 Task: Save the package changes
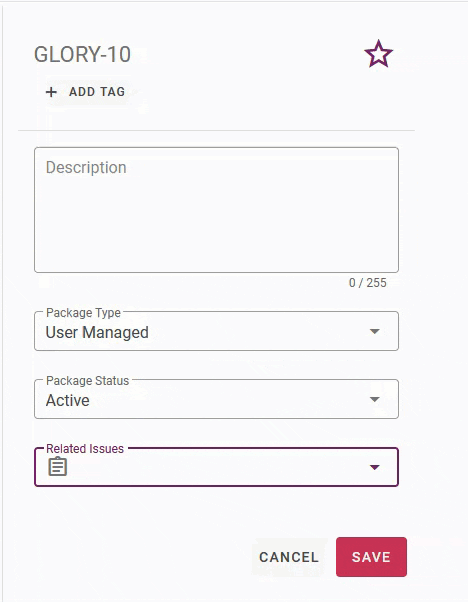click(x=371, y=557)
